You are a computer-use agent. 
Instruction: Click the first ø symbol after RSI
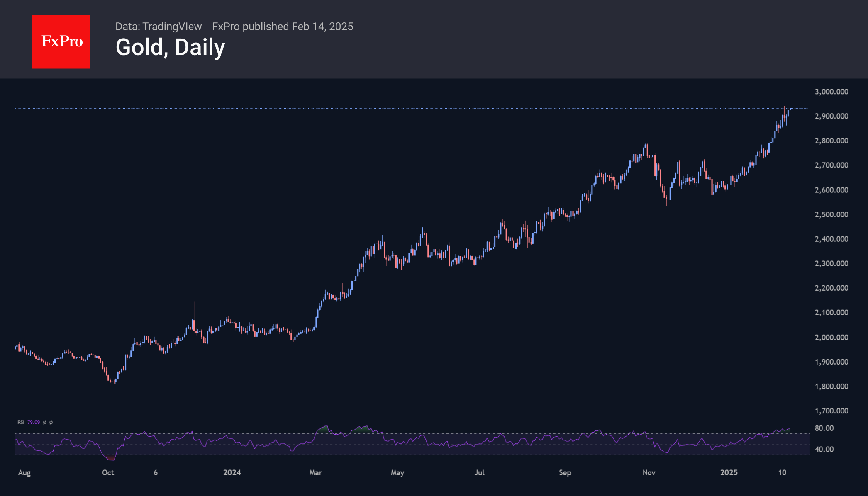point(45,422)
